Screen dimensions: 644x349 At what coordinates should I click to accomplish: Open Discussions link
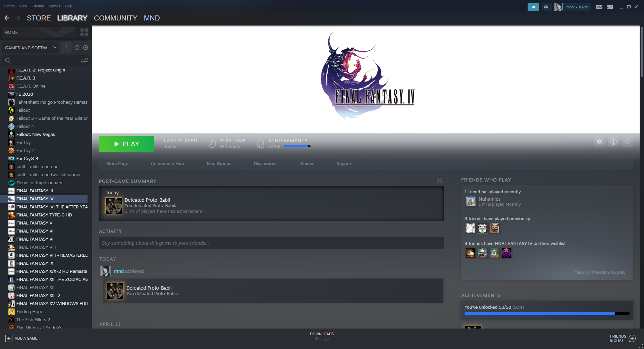click(x=266, y=164)
